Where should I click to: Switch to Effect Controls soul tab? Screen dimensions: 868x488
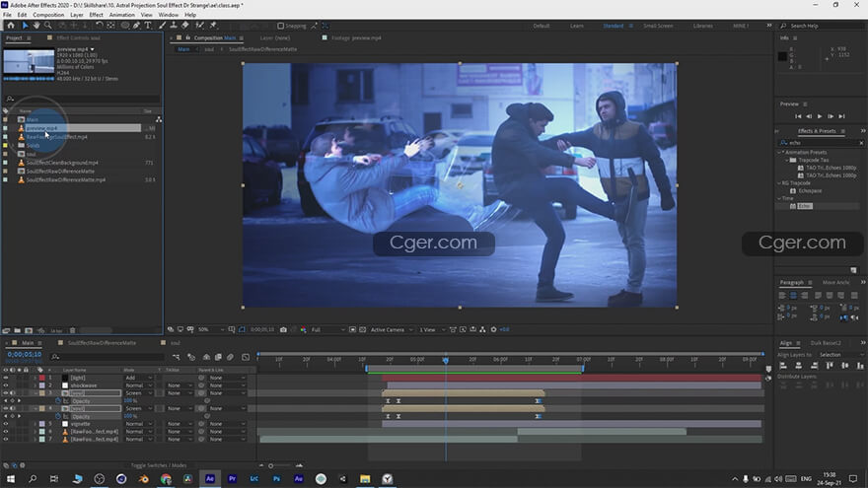point(78,38)
